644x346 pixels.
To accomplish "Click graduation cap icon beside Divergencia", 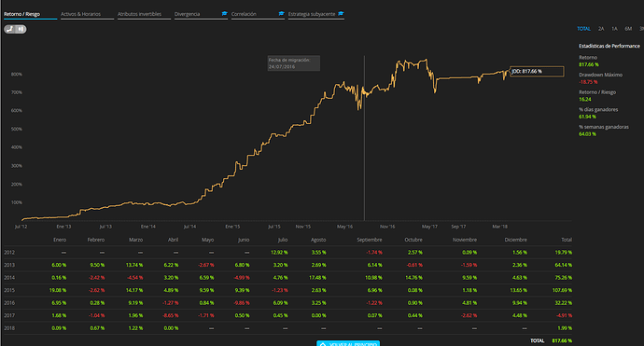I will click(x=225, y=14).
